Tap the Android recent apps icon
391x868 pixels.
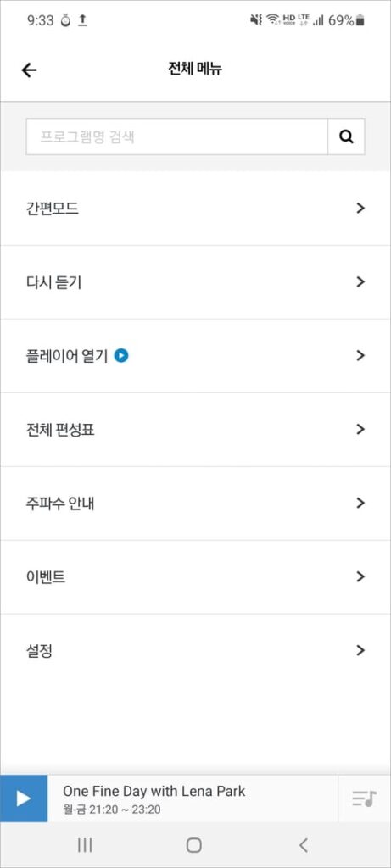pyautogui.click(x=85, y=845)
